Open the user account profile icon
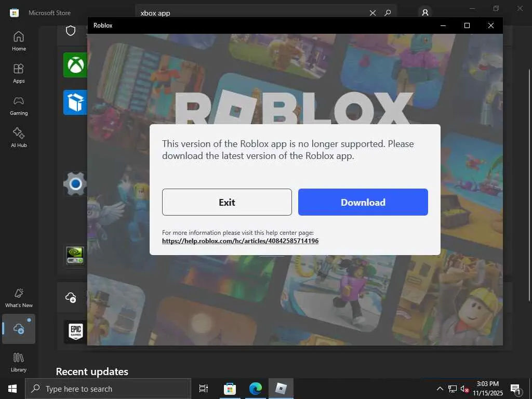This screenshot has width=532, height=399. click(425, 12)
